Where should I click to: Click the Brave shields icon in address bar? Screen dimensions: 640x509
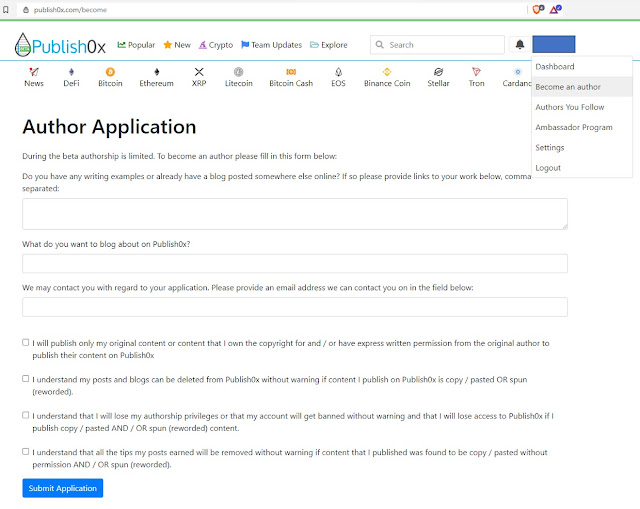(538, 9)
